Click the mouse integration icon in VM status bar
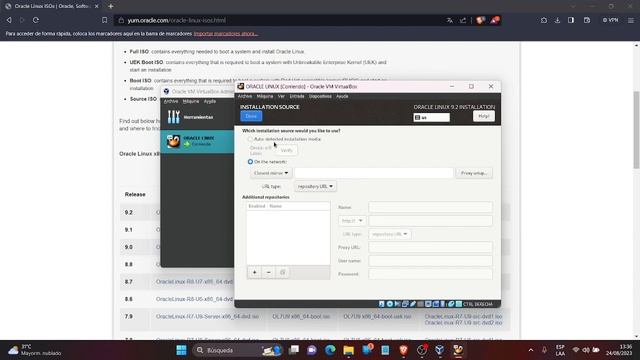This screenshot has width=640, height=360. pos(451,304)
